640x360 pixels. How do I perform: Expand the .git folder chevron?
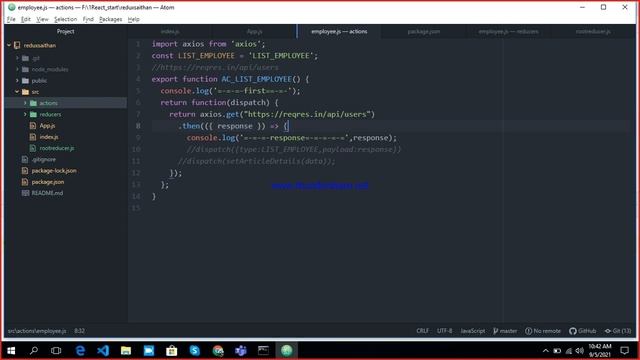18,58
